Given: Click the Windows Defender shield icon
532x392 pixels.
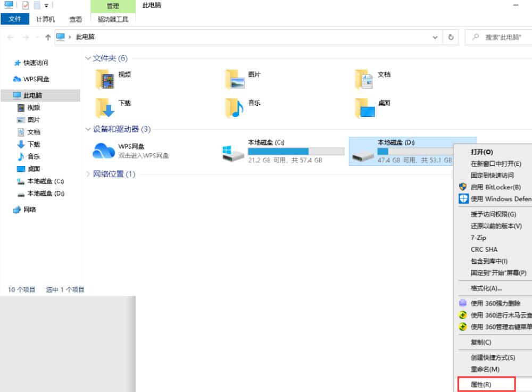Looking at the screenshot, I should pyautogui.click(x=463, y=199).
